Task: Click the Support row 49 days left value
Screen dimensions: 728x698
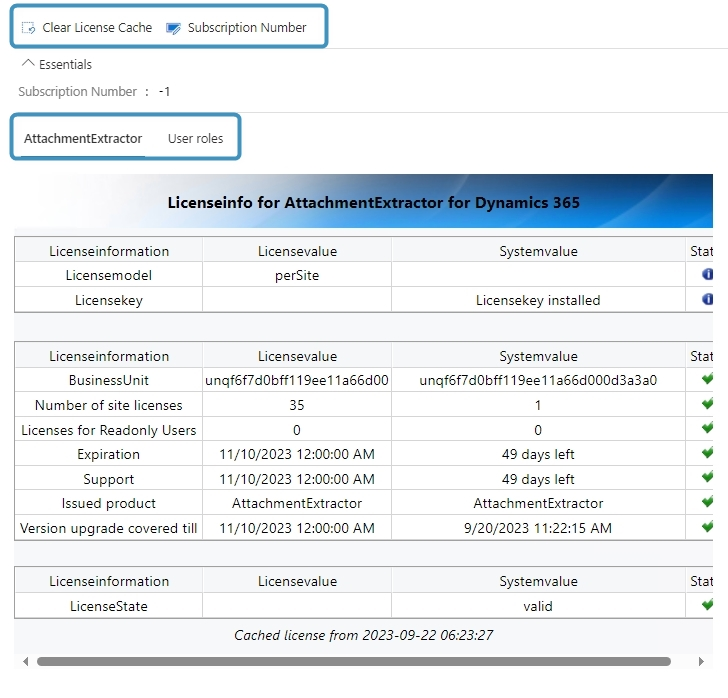Action: point(538,479)
